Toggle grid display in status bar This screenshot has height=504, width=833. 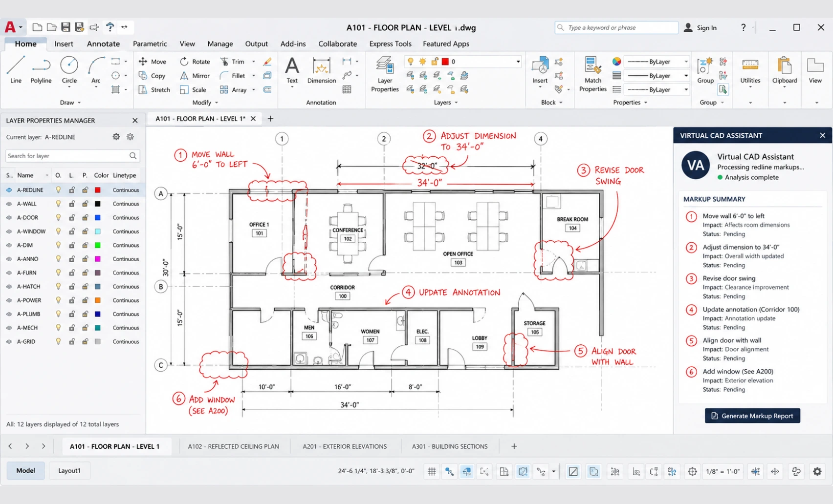(x=432, y=471)
